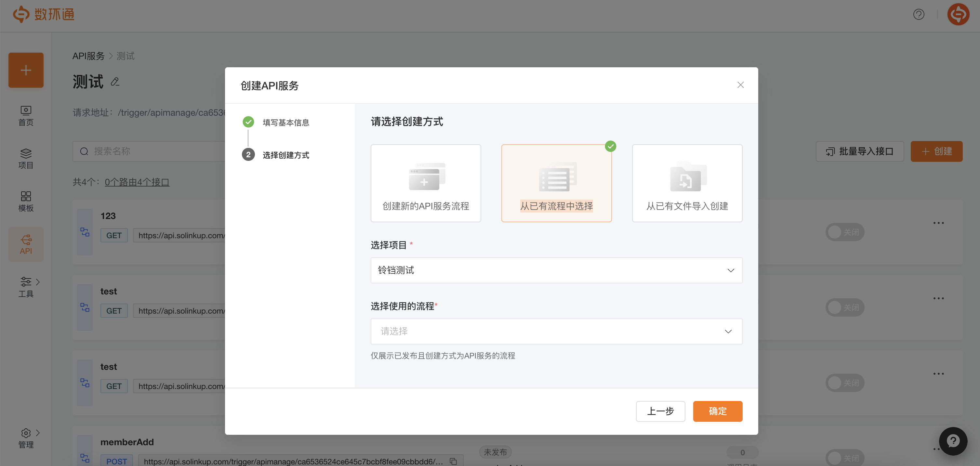Click the orange plus create button in sidebar
Image resolution: width=980 pixels, height=466 pixels.
pos(26,70)
